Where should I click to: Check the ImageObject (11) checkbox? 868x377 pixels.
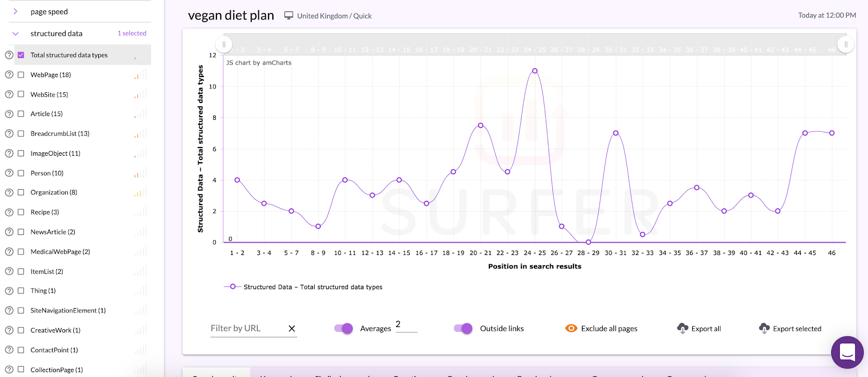21,154
